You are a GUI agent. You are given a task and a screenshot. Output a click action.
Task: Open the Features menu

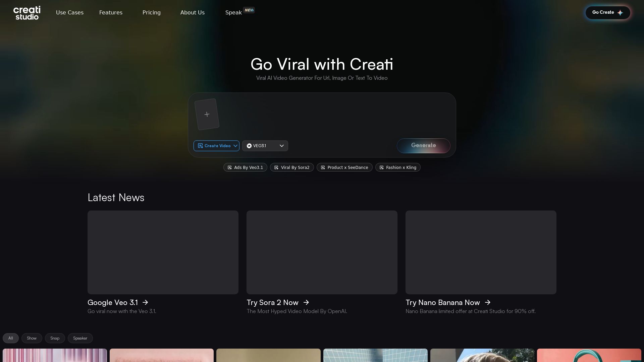point(111,12)
